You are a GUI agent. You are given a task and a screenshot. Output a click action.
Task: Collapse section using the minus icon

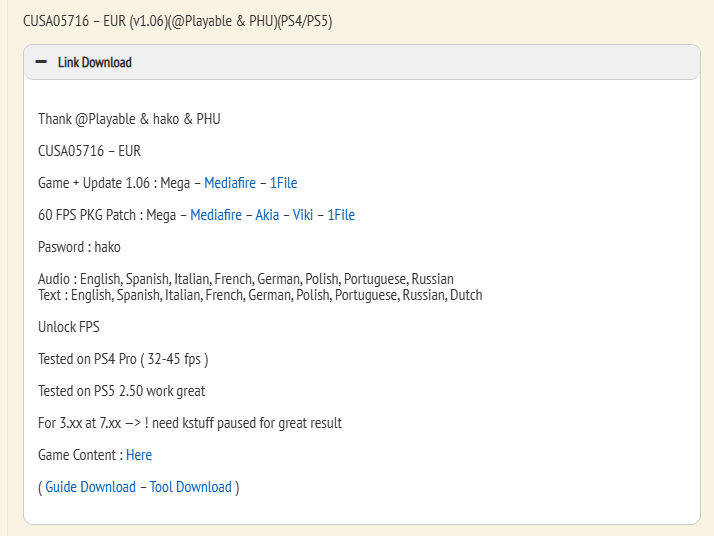(41, 62)
